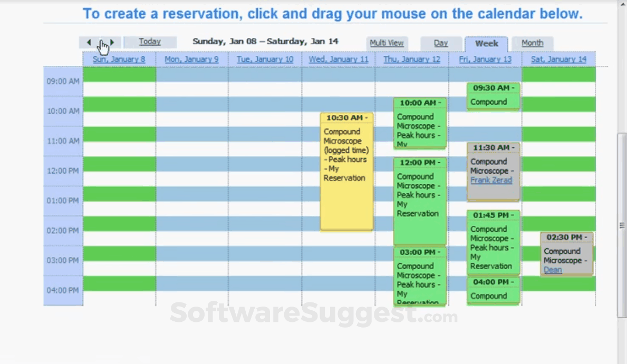Open Dean's reservation profile link
Image resolution: width=627 pixels, height=364 pixels.
click(553, 270)
